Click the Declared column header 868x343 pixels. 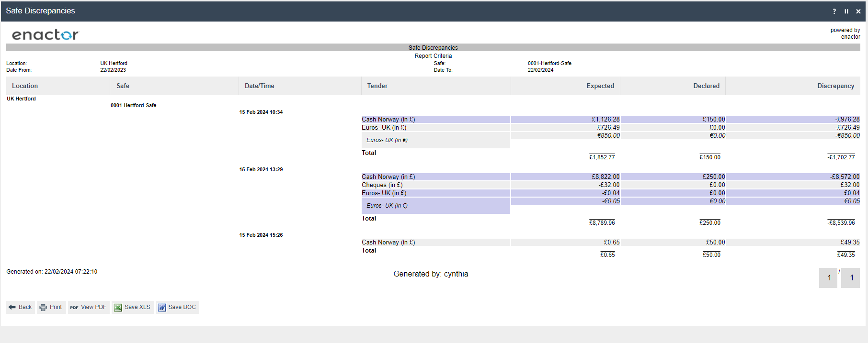(x=706, y=86)
